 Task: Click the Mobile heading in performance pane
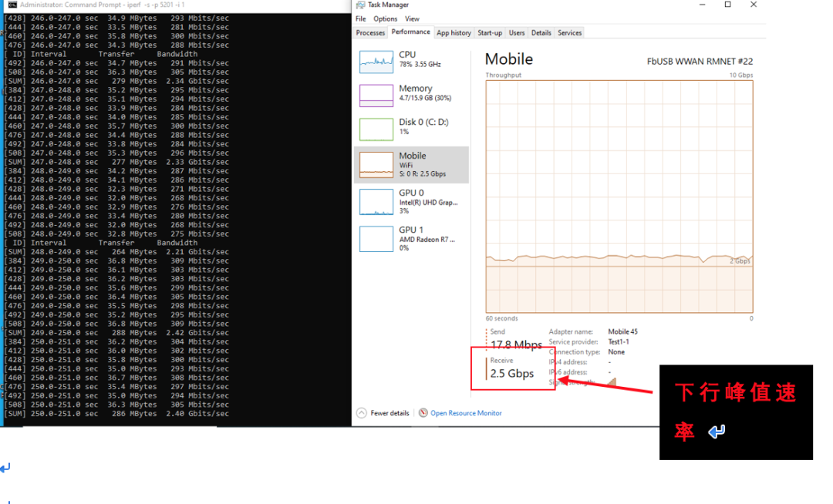(x=509, y=59)
